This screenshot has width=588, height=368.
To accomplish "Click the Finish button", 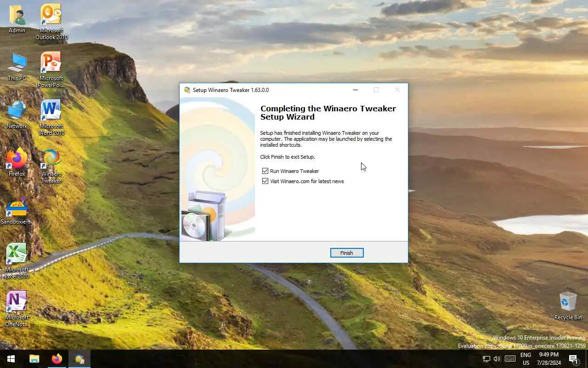I will [347, 253].
